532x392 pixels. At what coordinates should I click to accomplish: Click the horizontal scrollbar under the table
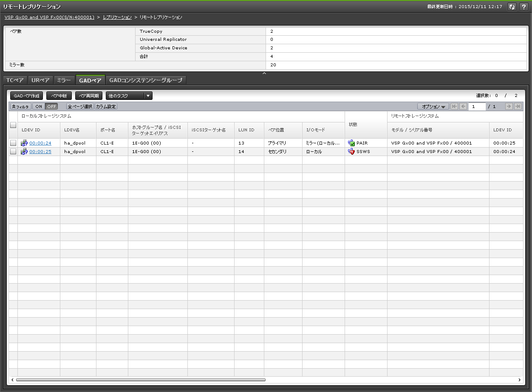tap(140, 380)
